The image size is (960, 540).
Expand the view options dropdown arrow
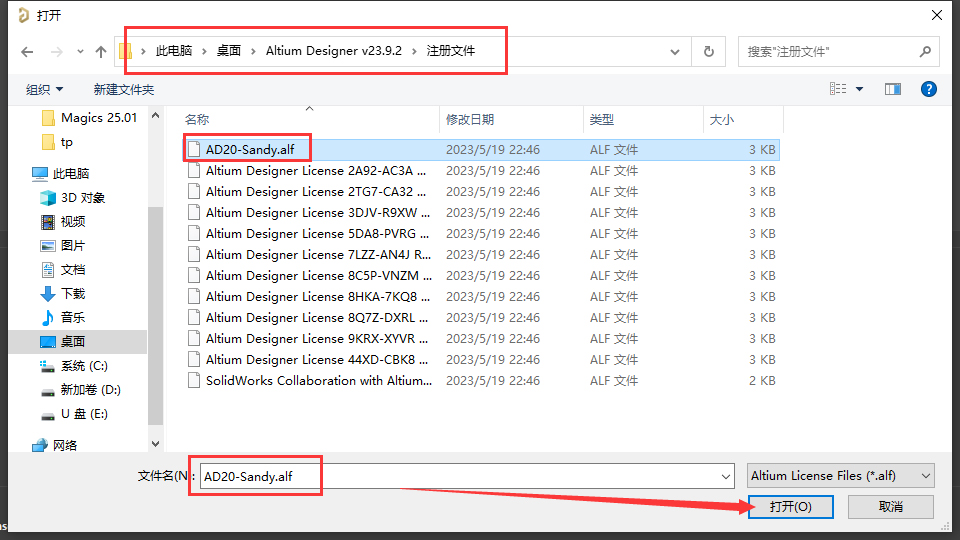coord(859,89)
